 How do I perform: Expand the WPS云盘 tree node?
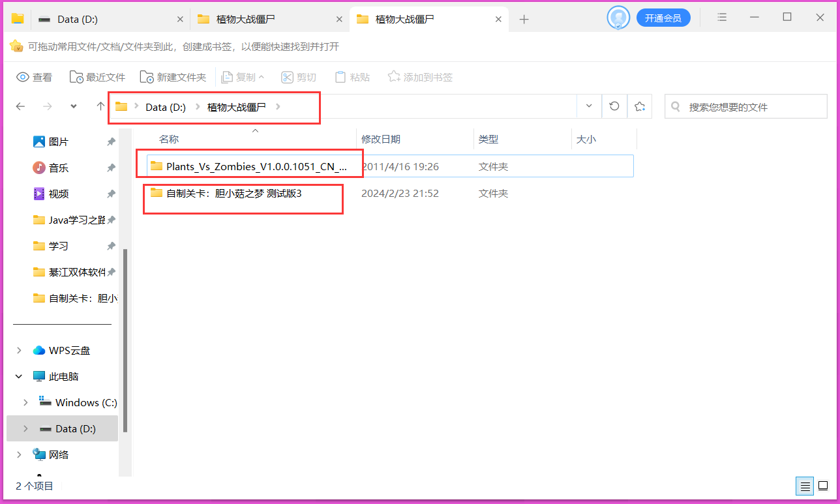[x=19, y=350]
